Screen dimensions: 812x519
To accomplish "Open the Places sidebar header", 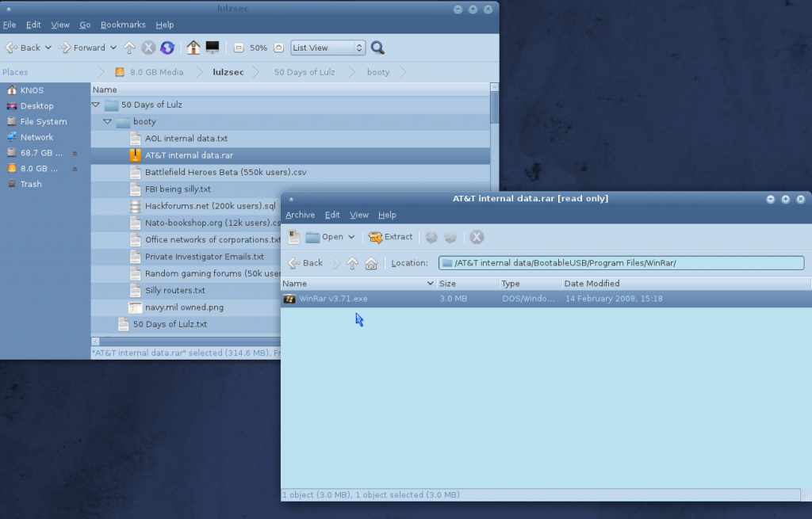I will tap(16, 72).
